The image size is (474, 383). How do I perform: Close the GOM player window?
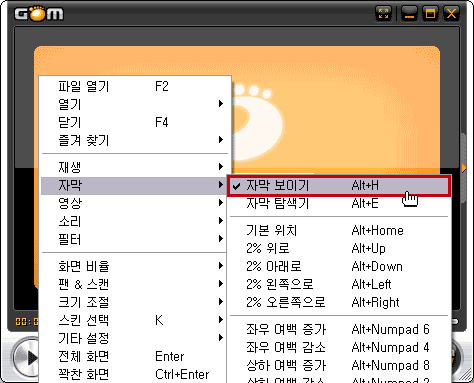coord(451,14)
